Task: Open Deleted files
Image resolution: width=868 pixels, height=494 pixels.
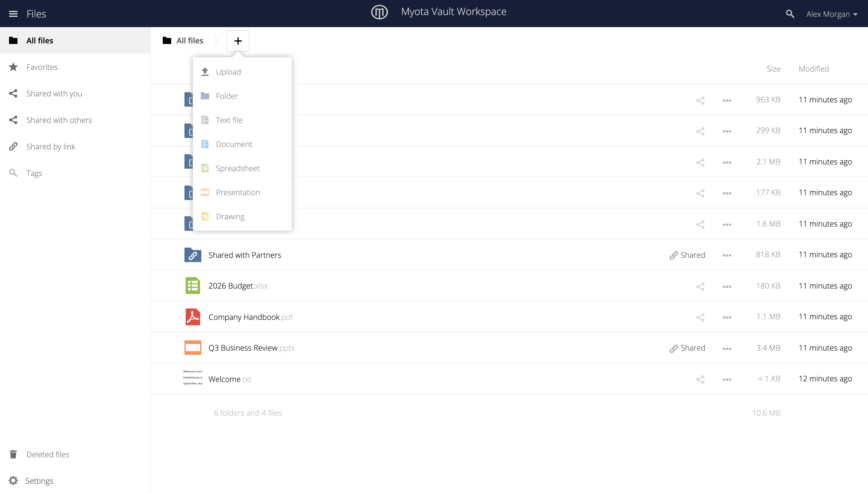Action: coord(75,454)
